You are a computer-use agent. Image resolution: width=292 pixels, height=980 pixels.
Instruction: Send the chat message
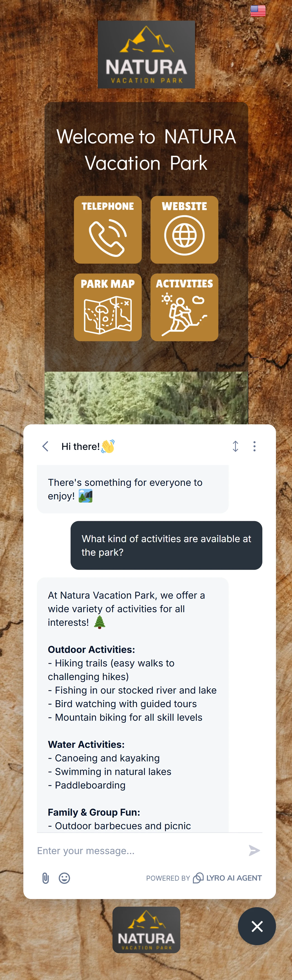[254, 851]
